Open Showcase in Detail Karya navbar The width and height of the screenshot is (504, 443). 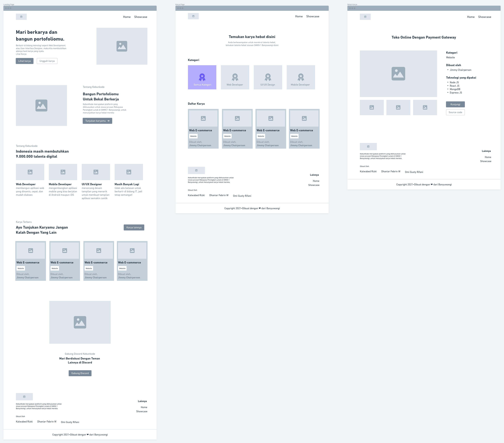[485, 17]
